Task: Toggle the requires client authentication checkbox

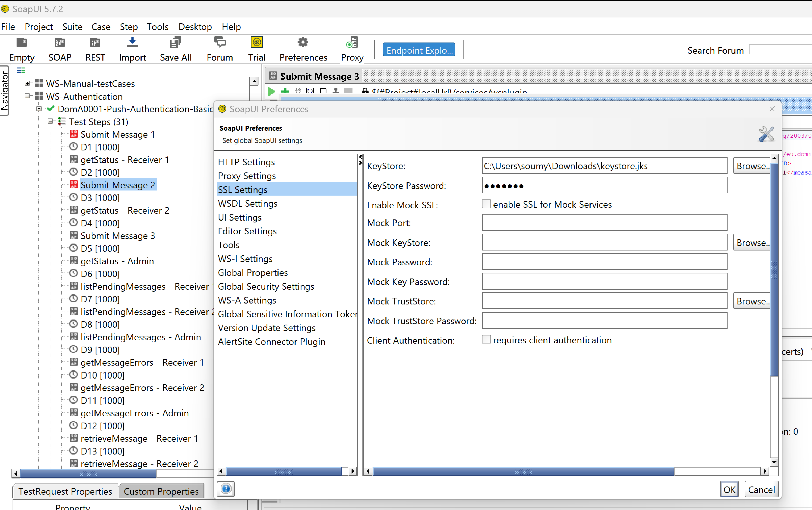Action: point(486,340)
